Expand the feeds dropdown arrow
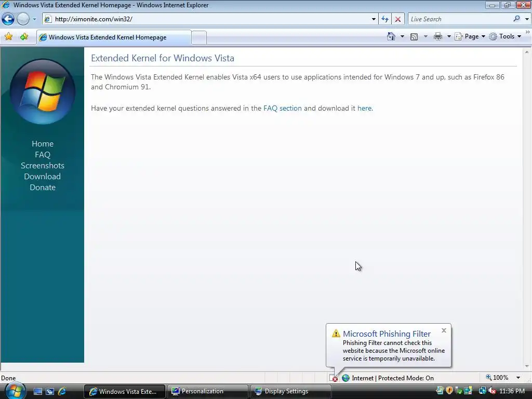The height and width of the screenshot is (399, 532). (x=425, y=37)
